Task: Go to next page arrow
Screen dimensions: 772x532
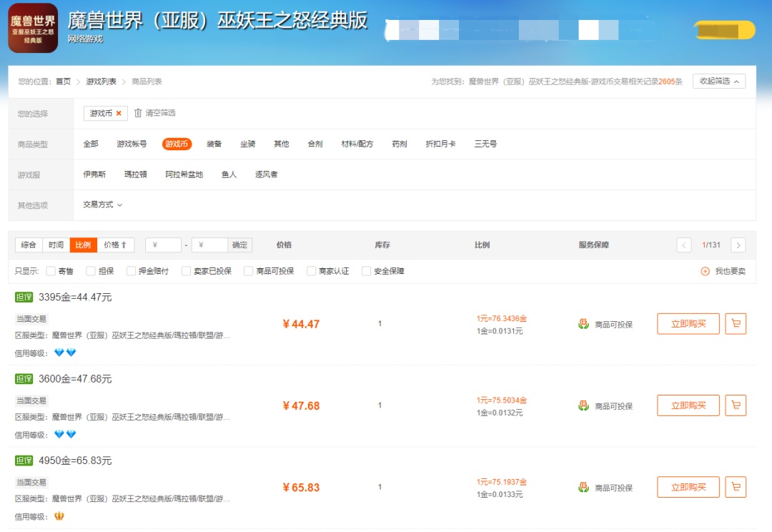Action: point(738,245)
